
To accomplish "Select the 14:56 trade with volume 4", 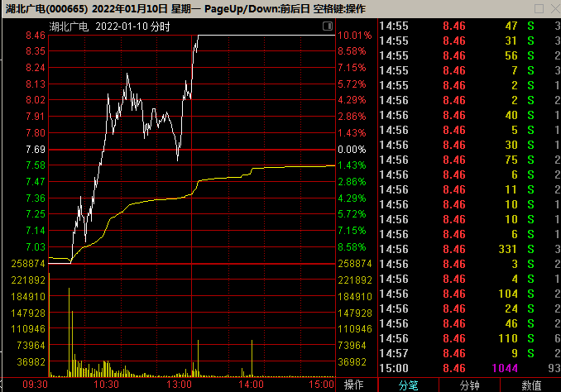I will [x=469, y=279].
